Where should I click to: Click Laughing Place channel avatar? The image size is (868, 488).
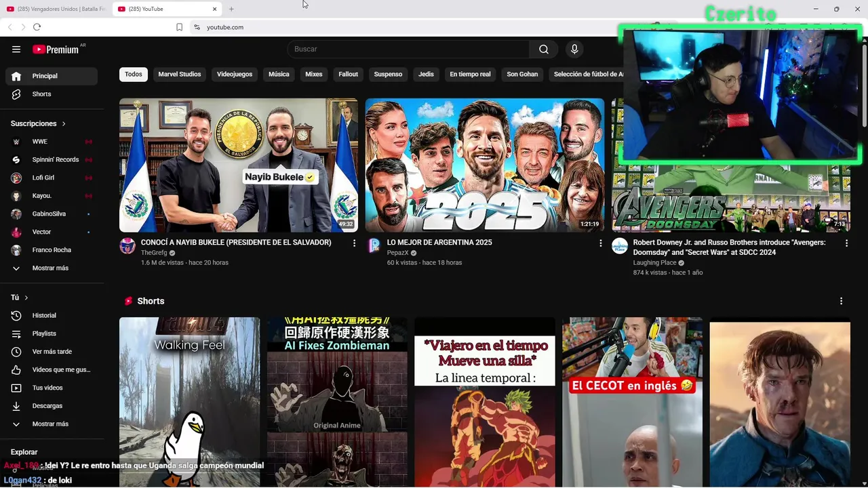(x=620, y=246)
